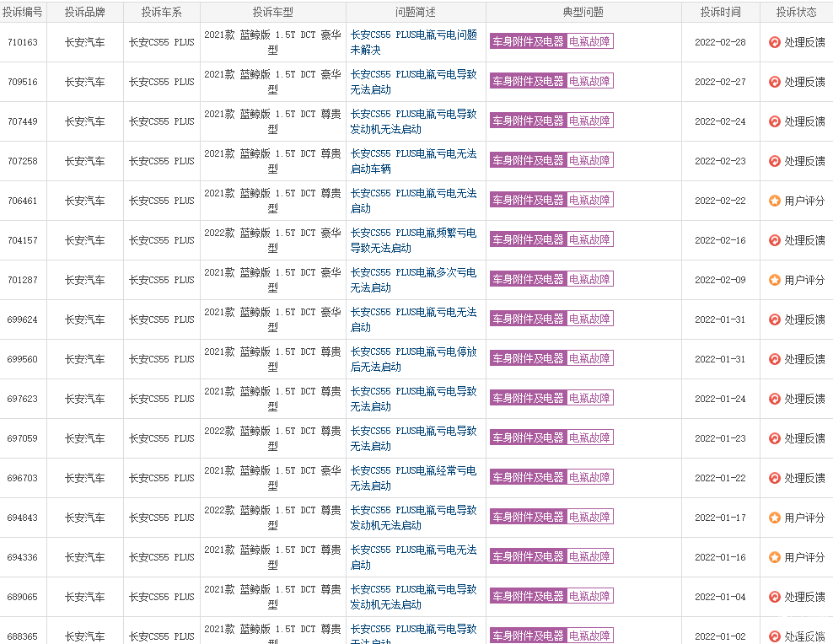Click the status icon in row 699560
This screenshot has height=644, width=833.
point(775,359)
